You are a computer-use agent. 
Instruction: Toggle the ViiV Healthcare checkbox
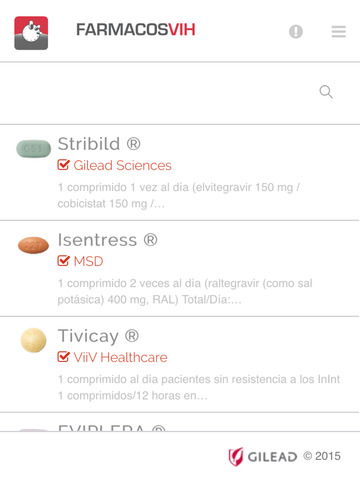coord(63,357)
